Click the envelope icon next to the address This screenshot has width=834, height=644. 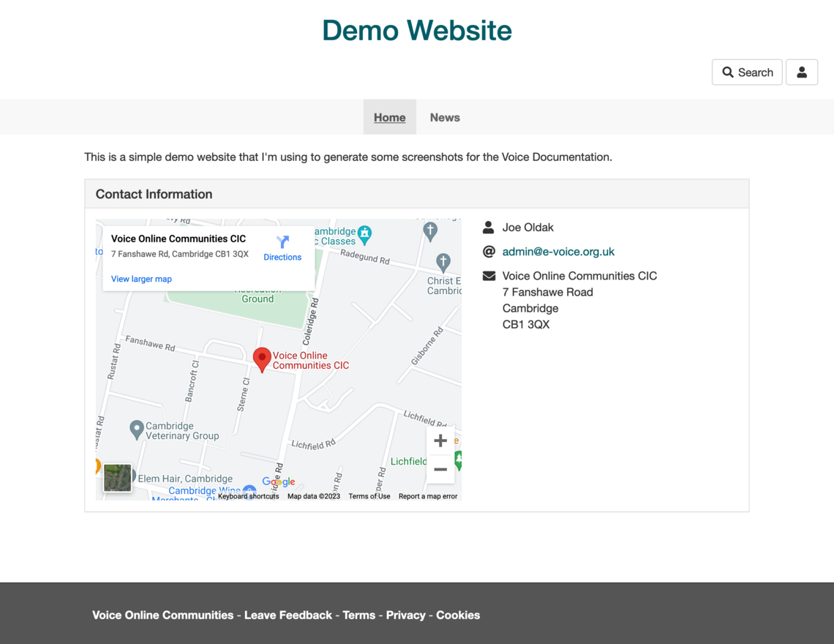click(488, 276)
